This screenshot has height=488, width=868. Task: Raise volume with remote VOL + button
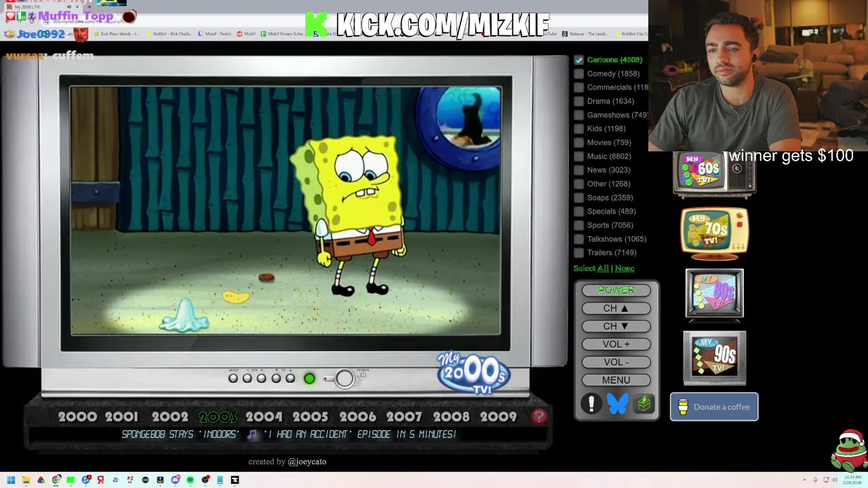coord(616,344)
